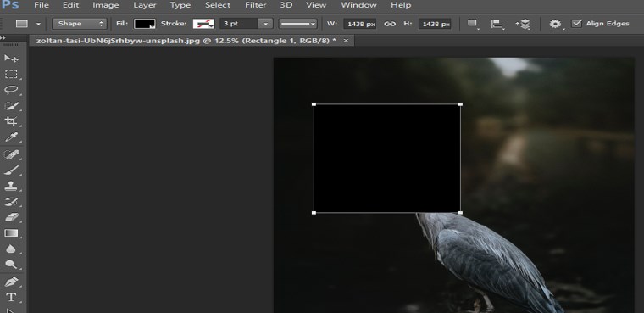This screenshot has width=644, height=313.
Task: Open the Filter menu
Action: [255, 5]
